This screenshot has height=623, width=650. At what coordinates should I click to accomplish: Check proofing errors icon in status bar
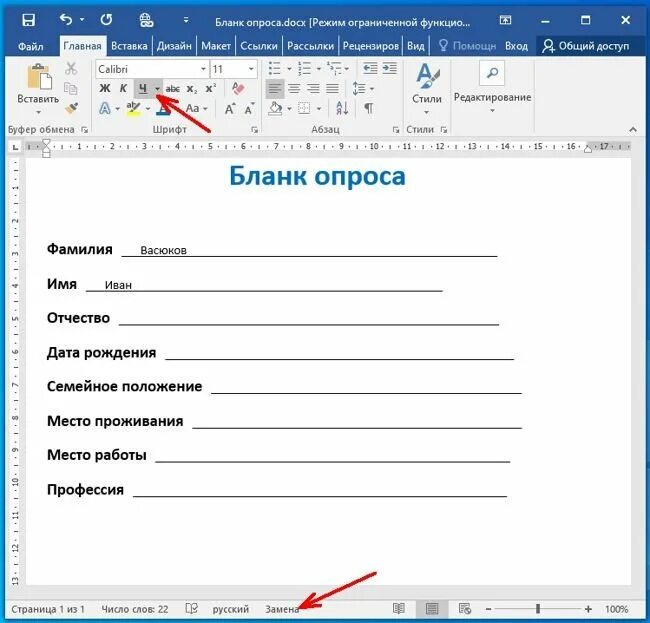(192, 608)
